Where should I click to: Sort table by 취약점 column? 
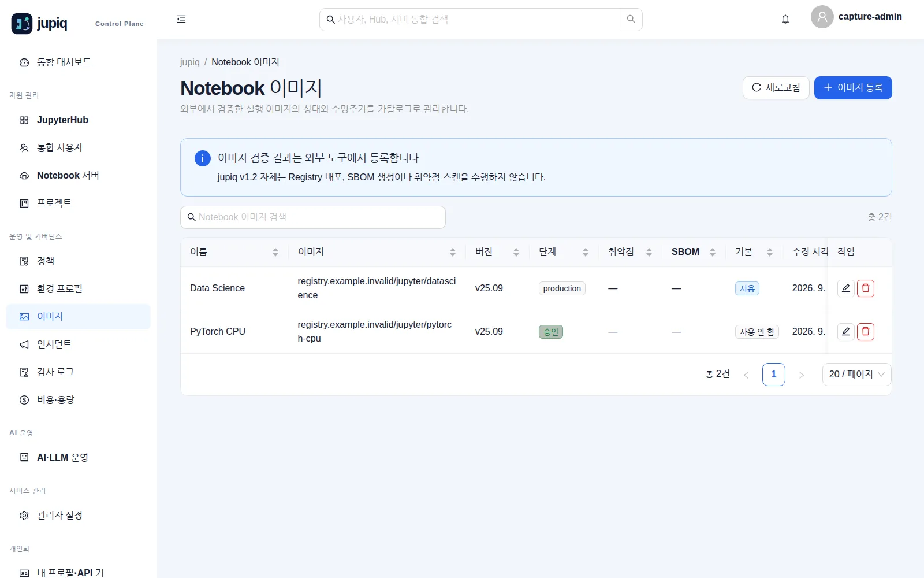click(630, 252)
